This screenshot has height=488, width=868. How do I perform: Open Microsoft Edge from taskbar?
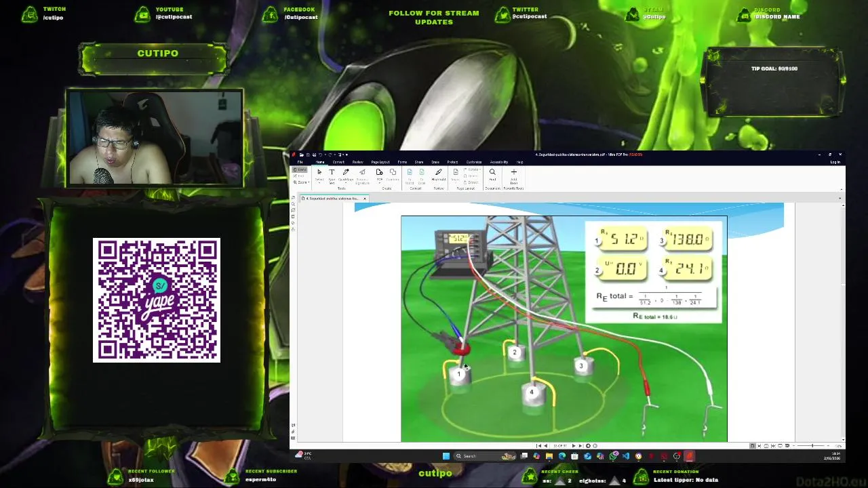(562, 456)
